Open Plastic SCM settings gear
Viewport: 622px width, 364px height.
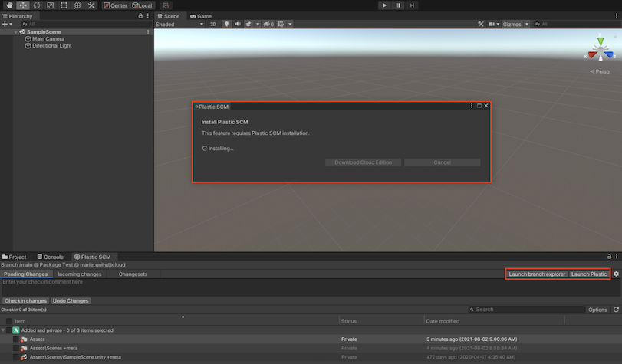click(616, 274)
